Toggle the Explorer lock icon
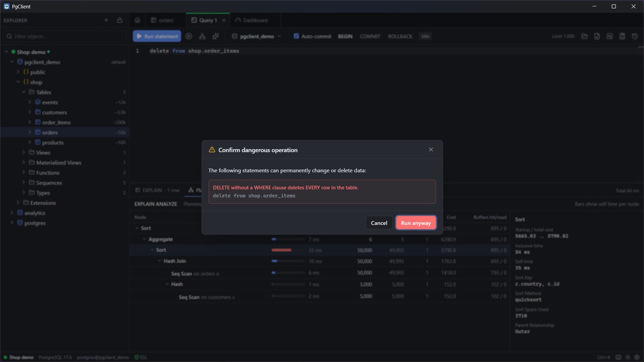 120,20
